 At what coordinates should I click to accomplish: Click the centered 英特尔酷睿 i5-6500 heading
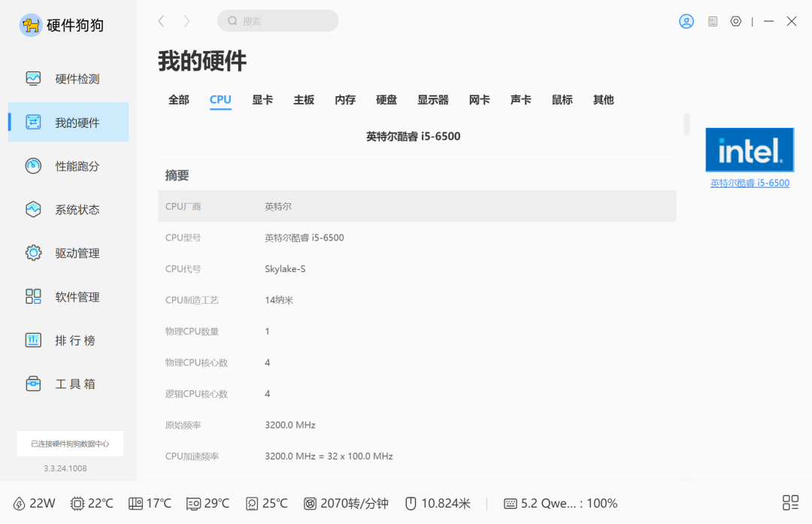[414, 136]
